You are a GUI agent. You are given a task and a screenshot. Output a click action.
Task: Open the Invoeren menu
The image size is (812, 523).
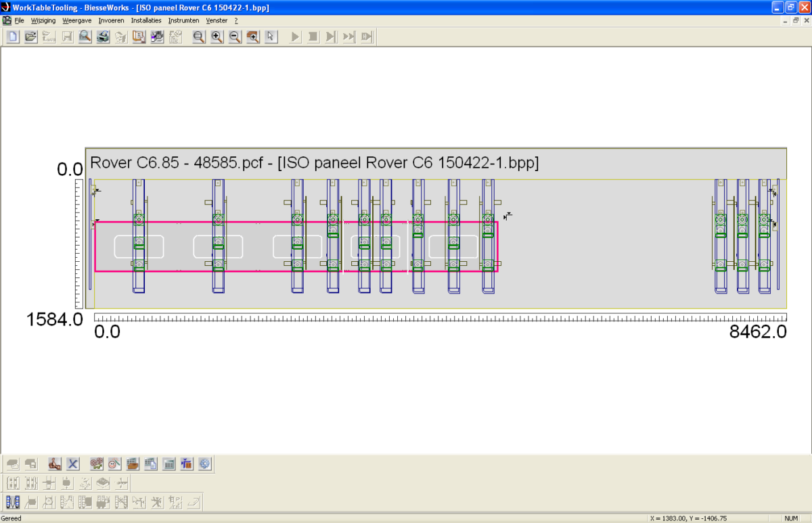coord(111,20)
